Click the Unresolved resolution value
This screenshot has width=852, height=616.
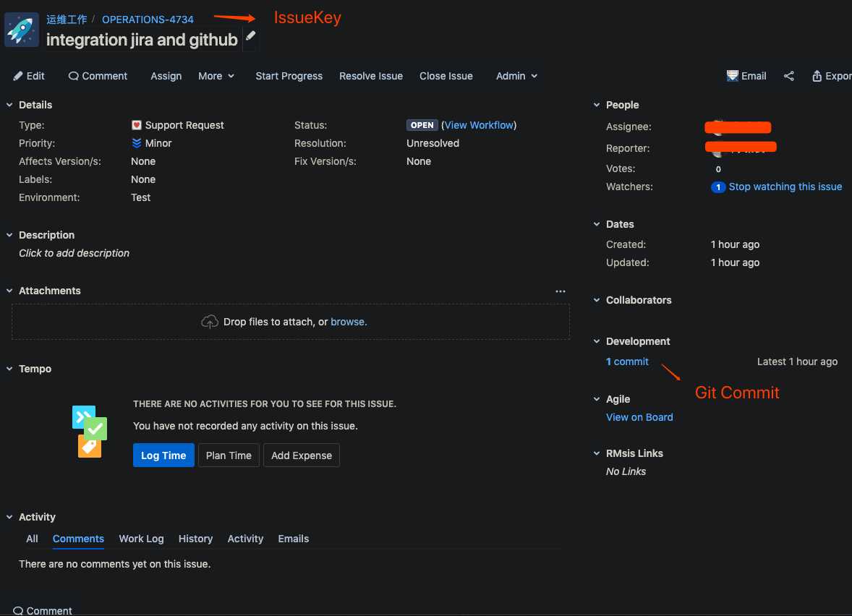coord(433,143)
